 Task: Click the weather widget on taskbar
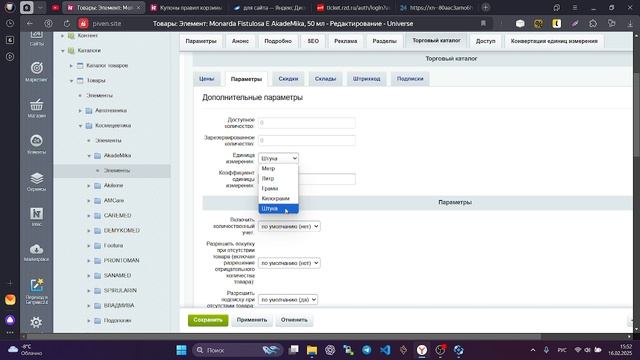point(24,350)
